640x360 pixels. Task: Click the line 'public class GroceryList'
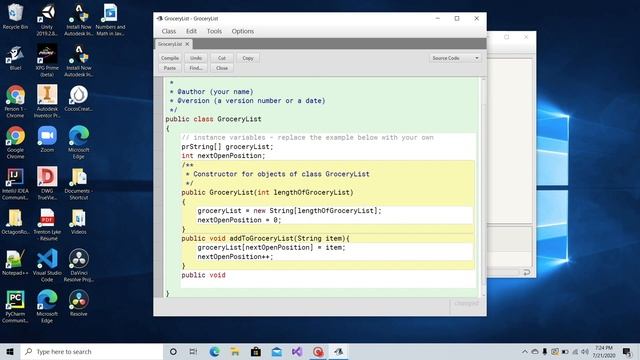pyautogui.click(x=213, y=119)
